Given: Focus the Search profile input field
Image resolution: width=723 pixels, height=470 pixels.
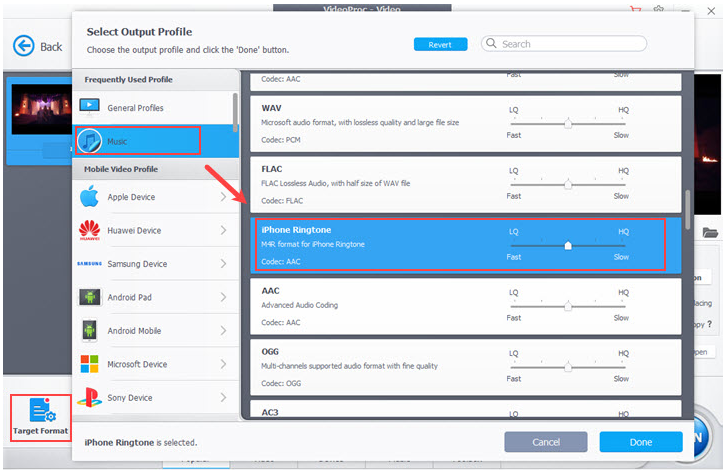Looking at the screenshot, I should [564, 44].
